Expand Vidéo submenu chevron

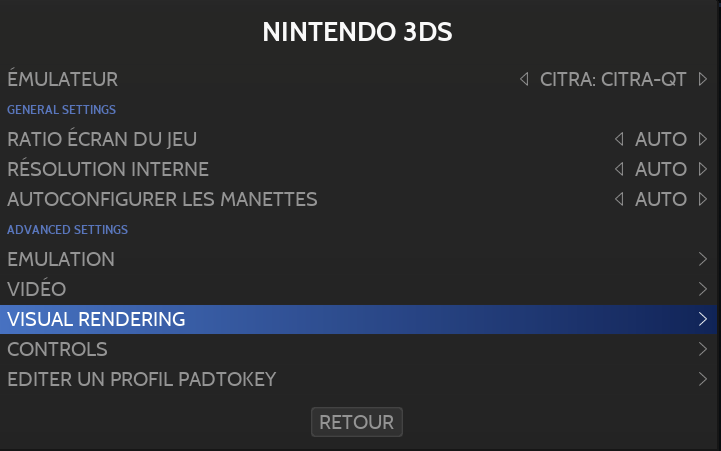[x=703, y=290]
